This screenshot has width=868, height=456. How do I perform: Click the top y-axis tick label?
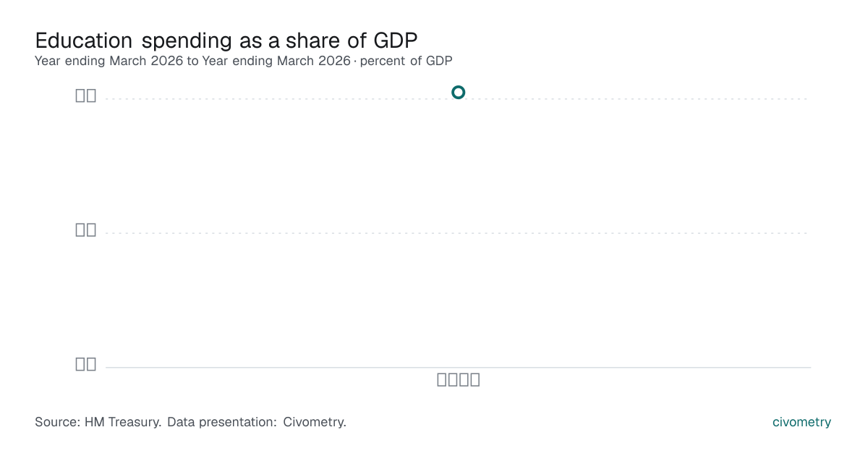[86, 95]
